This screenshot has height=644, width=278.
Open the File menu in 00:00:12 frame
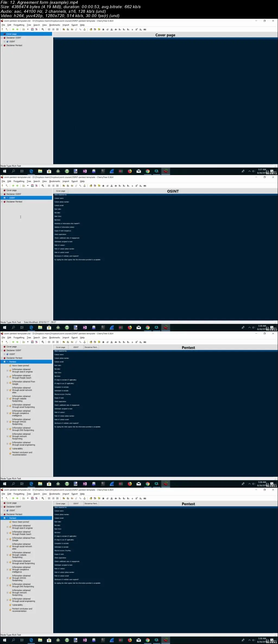3,25
